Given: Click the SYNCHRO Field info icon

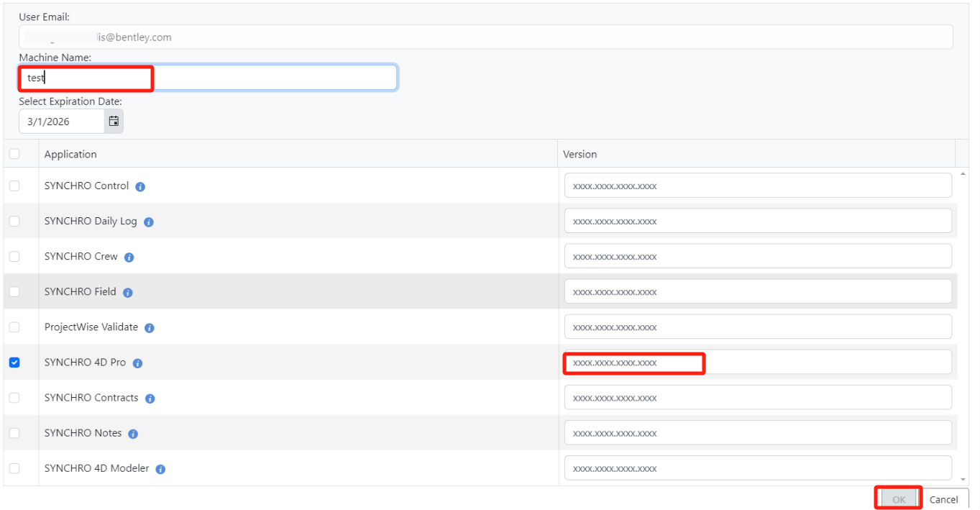Looking at the screenshot, I should (127, 292).
